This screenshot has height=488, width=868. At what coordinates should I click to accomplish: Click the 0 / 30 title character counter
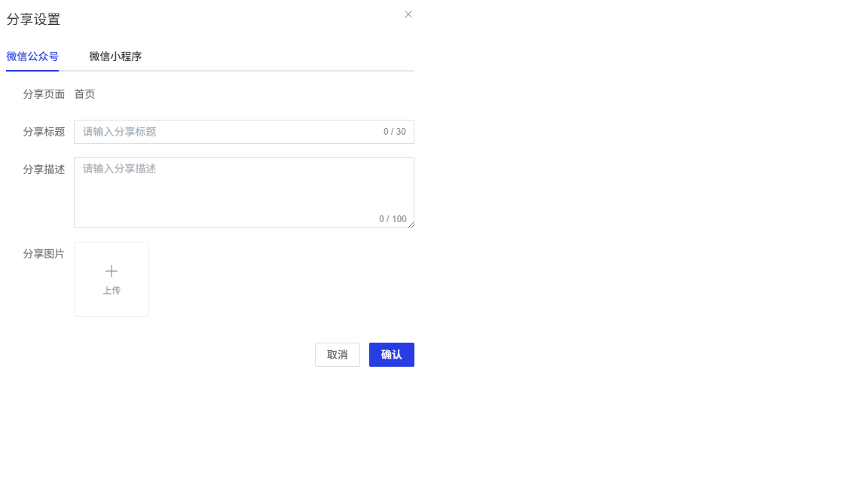394,132
